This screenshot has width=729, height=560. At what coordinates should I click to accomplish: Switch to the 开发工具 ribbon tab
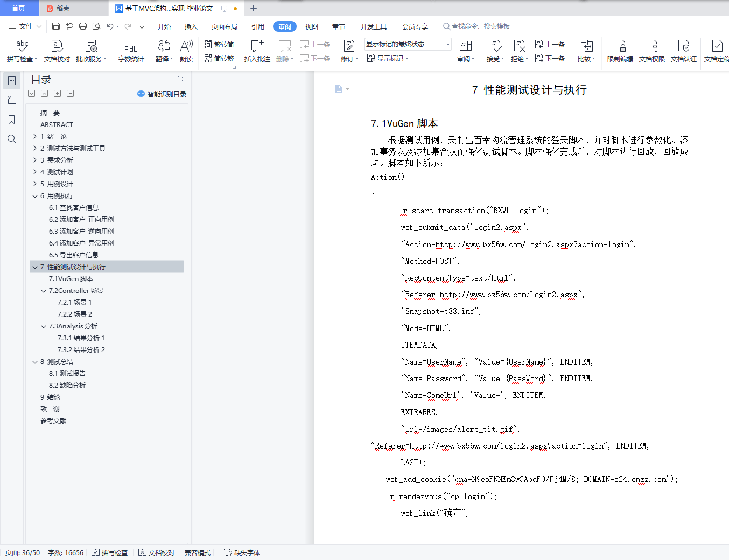tap(374, 26)
